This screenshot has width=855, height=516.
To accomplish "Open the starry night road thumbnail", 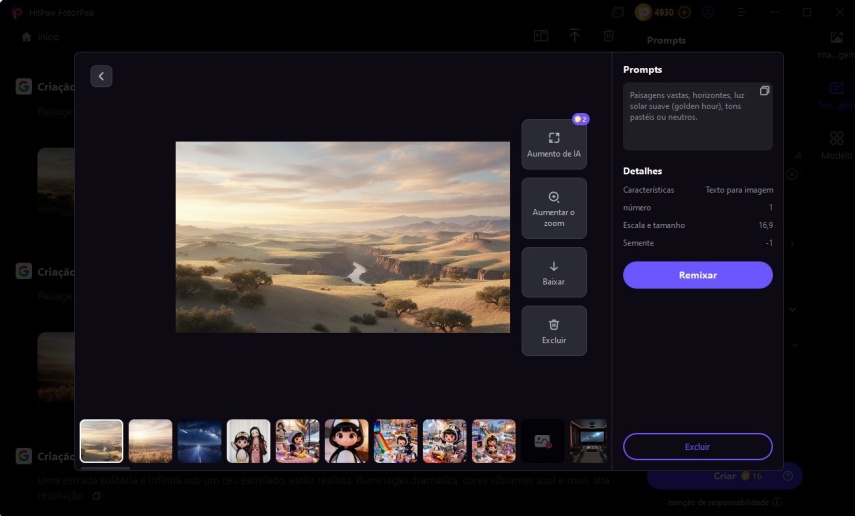I will 200,441.
